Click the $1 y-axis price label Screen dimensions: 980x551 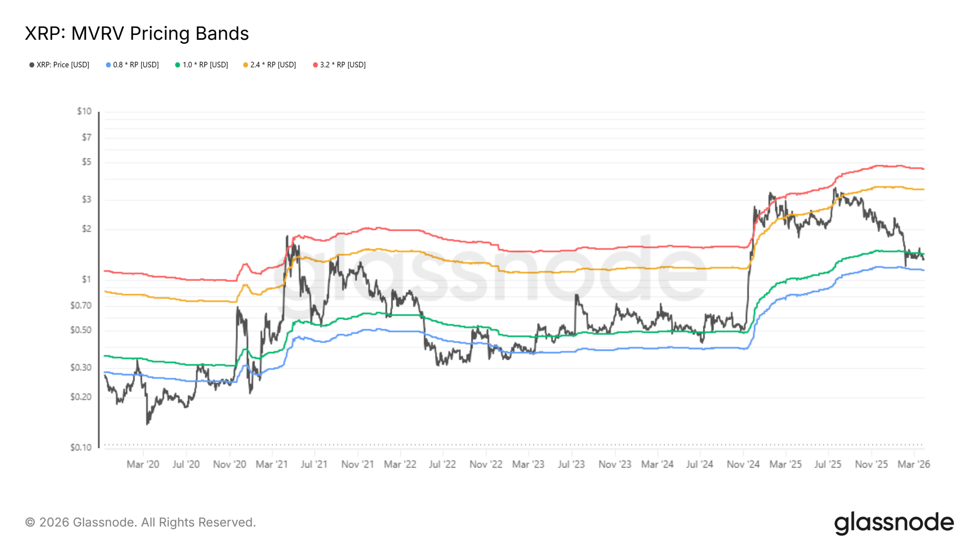coord(87,279)
